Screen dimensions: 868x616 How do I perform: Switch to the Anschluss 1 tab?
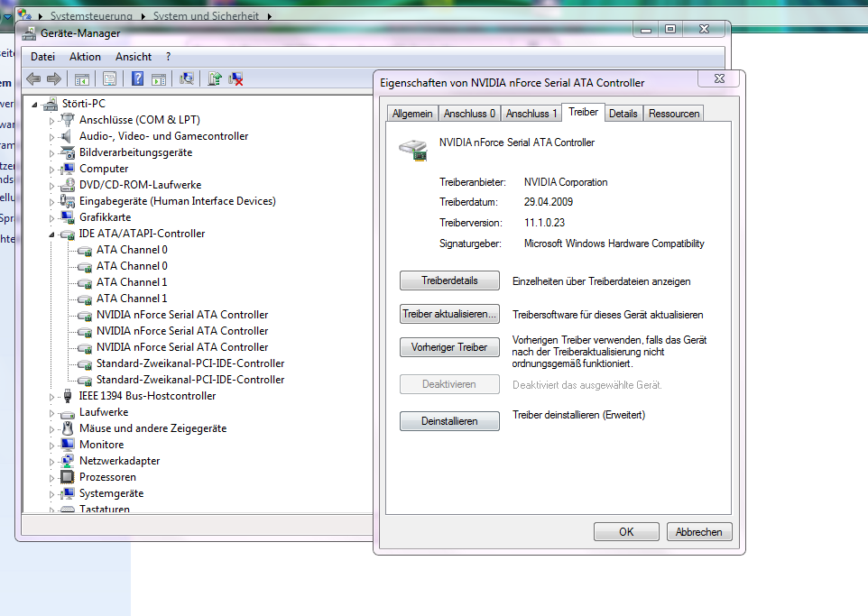click(x=531, y=114)
